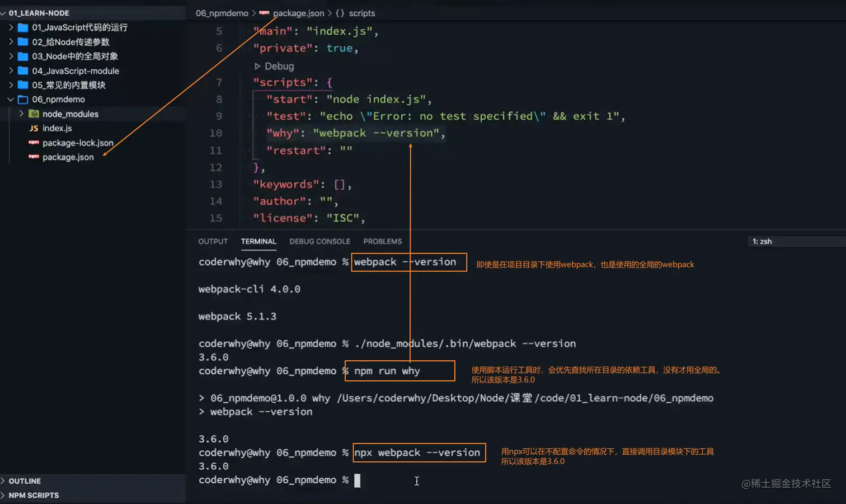The height and width of the screenshot is (504, 846).
Task: Click the "restart" key on line 11
Action: (x=296, y=150)
